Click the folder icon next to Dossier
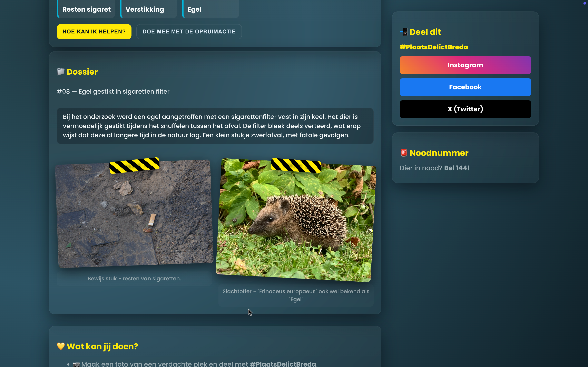The width and height of the screenshot is (588, 367). point(60,72)
